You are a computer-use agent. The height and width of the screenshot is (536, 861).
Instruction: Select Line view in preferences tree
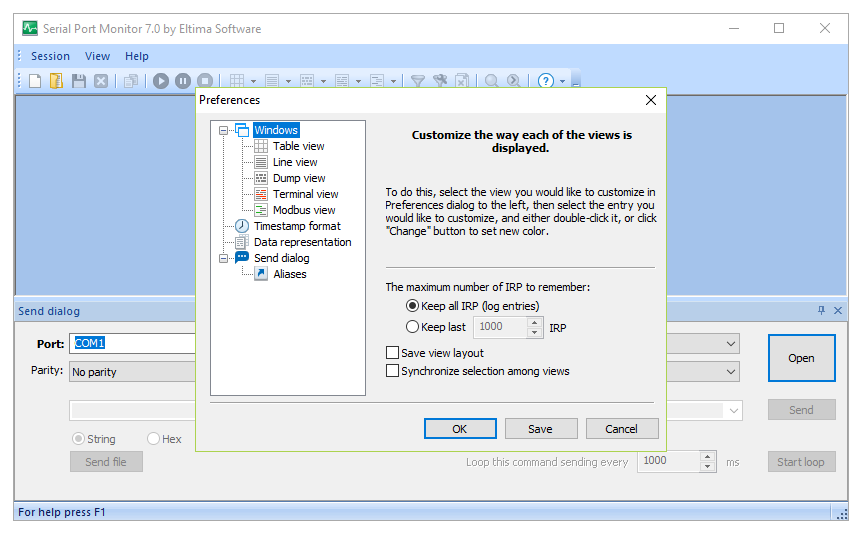[295, 162]
